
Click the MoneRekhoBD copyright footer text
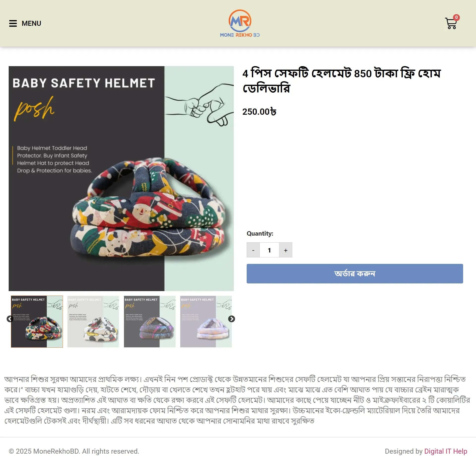point(74,451)
